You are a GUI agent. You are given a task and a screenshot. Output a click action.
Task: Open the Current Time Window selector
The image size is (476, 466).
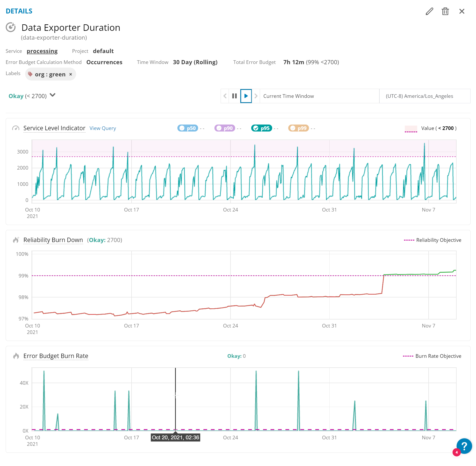point(319,96)
